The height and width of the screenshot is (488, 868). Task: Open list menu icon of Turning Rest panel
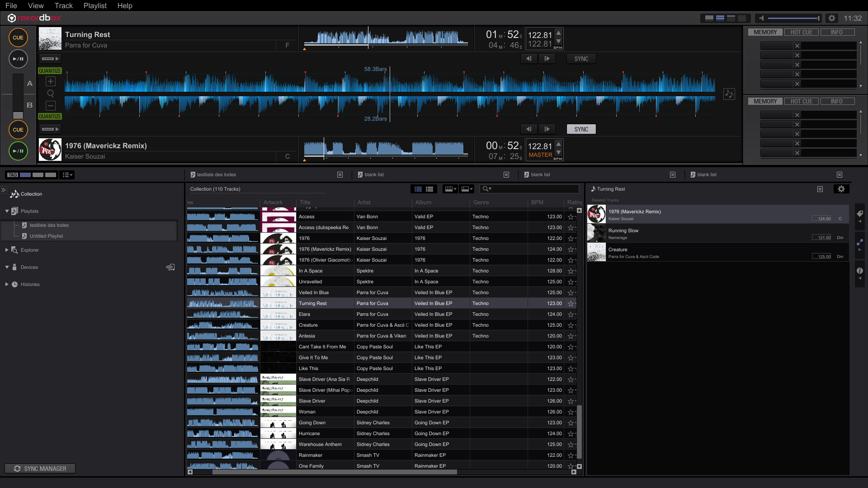[x=820, y=189]
